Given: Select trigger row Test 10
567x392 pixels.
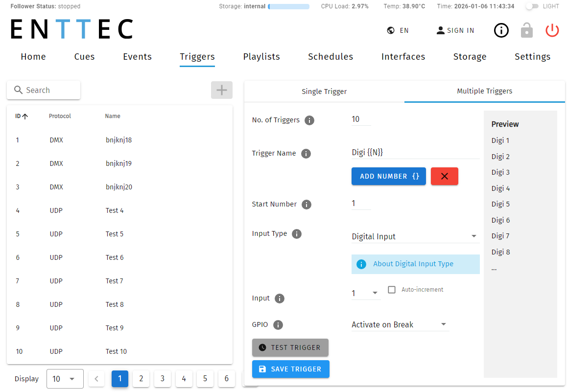Looking at the screenshot, I should [119, 351].
